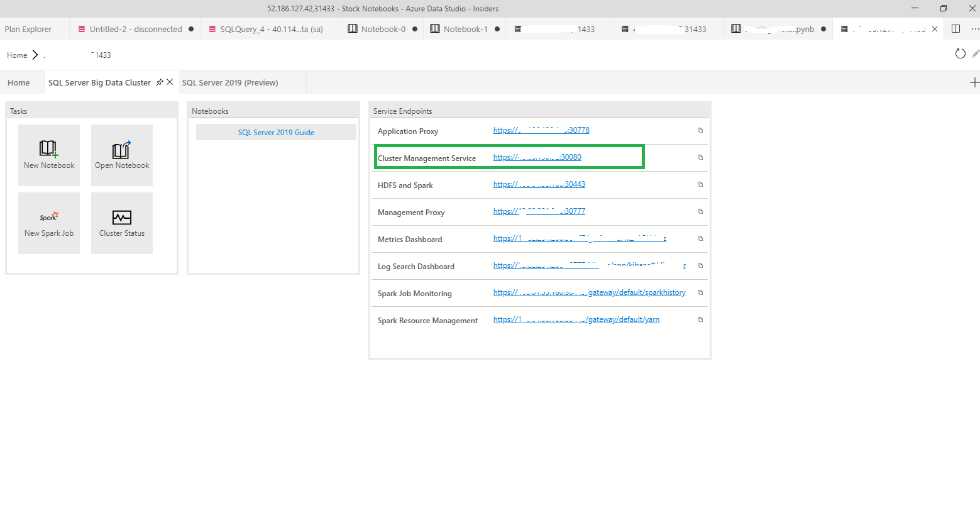
Task: Copy the Spark Job Monitoring endpoint
Action: 700,292
